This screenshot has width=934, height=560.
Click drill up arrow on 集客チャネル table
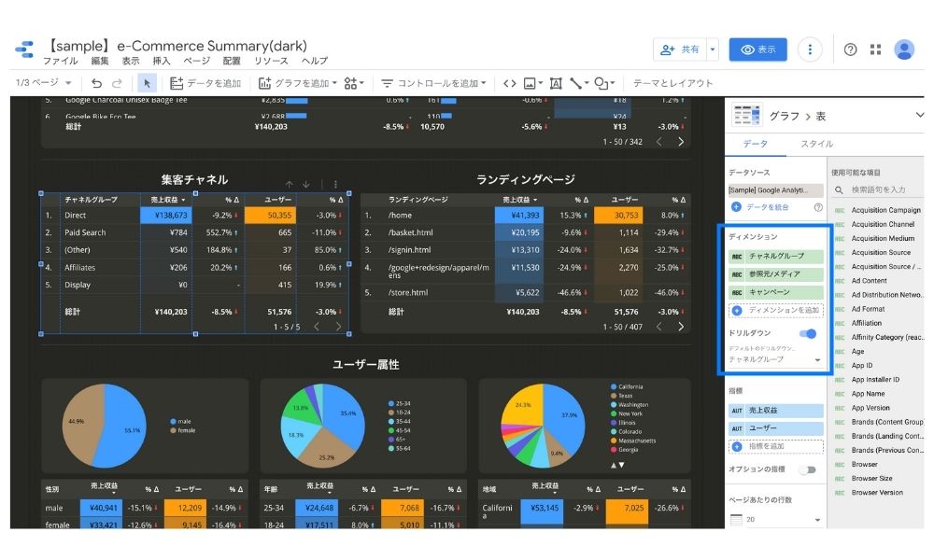[x=289, y=185]
